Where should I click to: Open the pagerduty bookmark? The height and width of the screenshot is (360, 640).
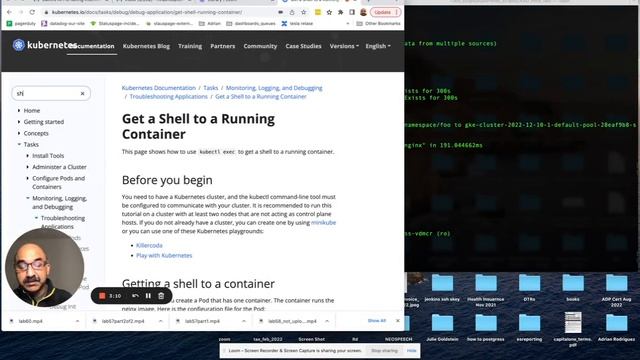[x=21, y=24]
